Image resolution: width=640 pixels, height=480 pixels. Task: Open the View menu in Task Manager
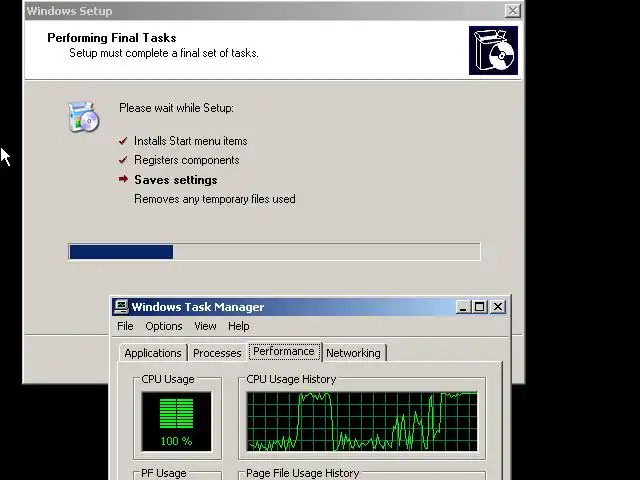pyautogui.click(x=205, y=326)
